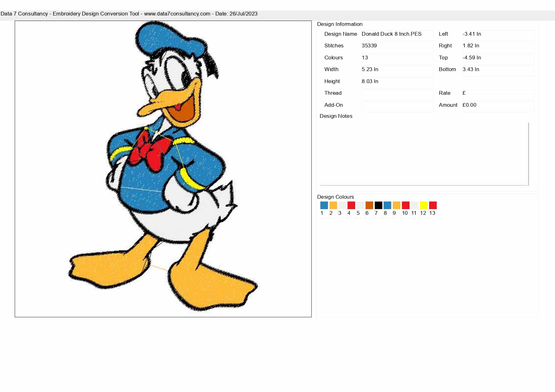Select colour swatch 13 red
The height and width of the screenshot is (392, 555).
(433, 205)
